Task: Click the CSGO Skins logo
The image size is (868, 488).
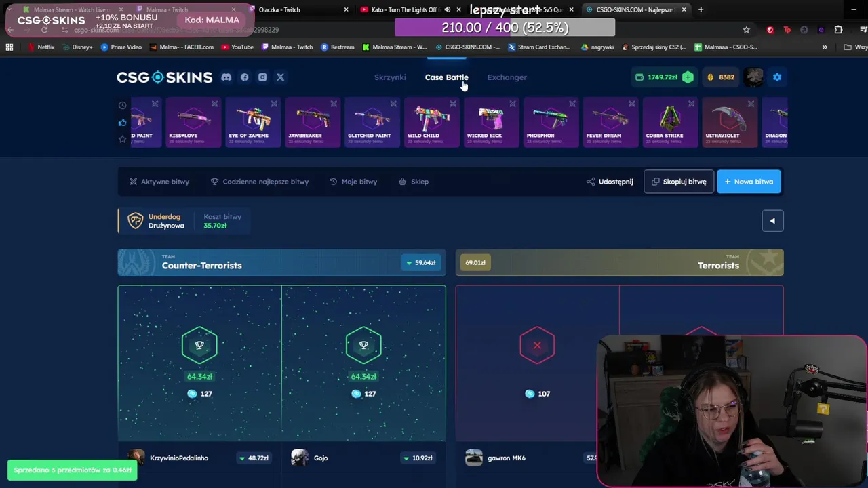Action: click(x=164, y=77)
